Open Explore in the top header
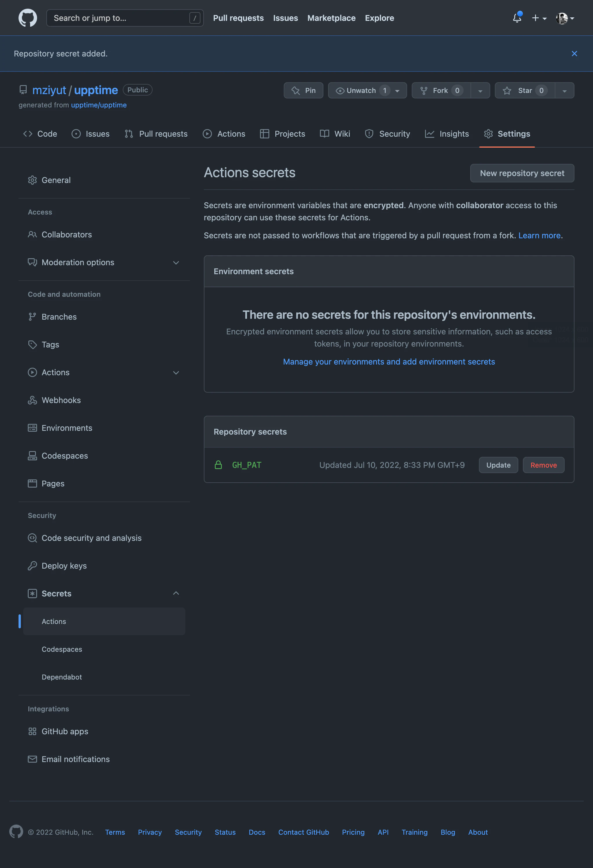This screenshot has width=593, height=868. click(379, 18)
